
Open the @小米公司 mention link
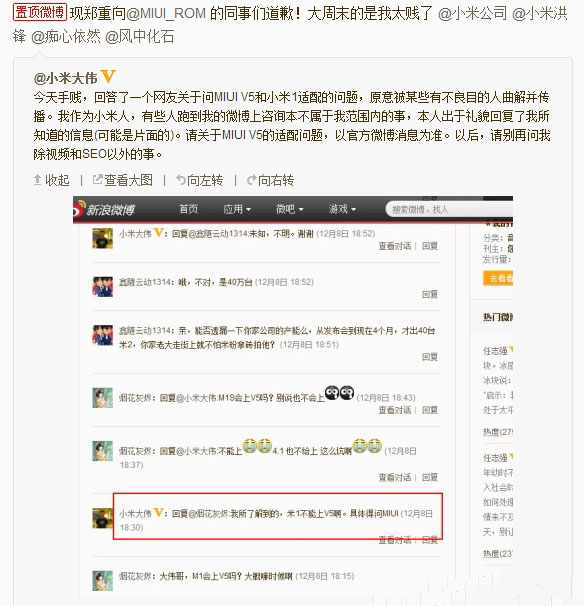tap(472, 14)
